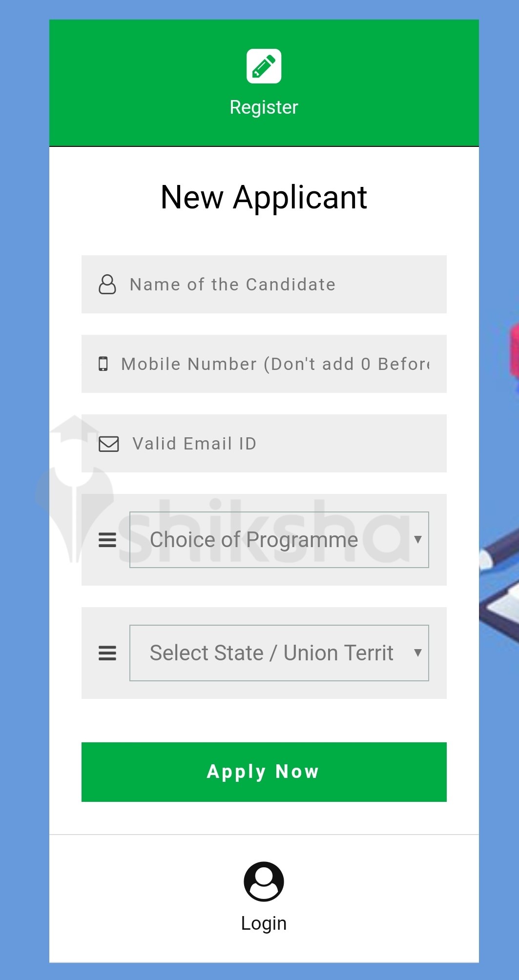Click the Login link at the bottom

(264, 922)
